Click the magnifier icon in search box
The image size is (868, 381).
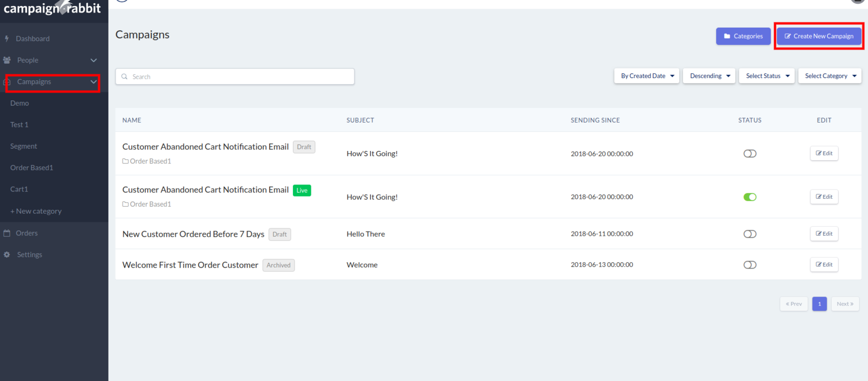(x=125, y=77)
